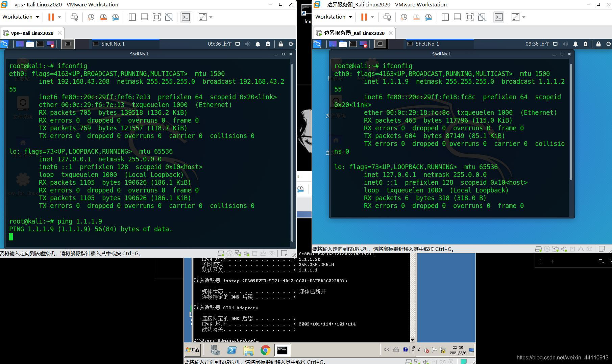Open Windows Explorer from taskbar
The height and width of the screenshot is (364, 612).
pos(249,350)
